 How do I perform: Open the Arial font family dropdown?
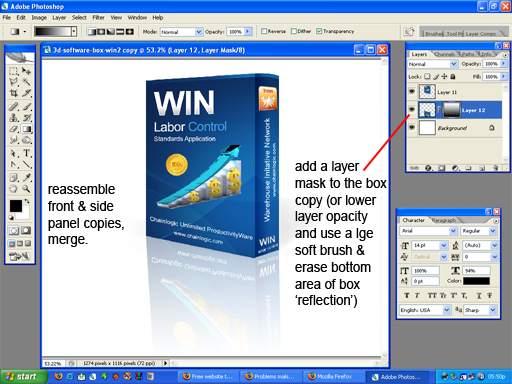(428, 231)
